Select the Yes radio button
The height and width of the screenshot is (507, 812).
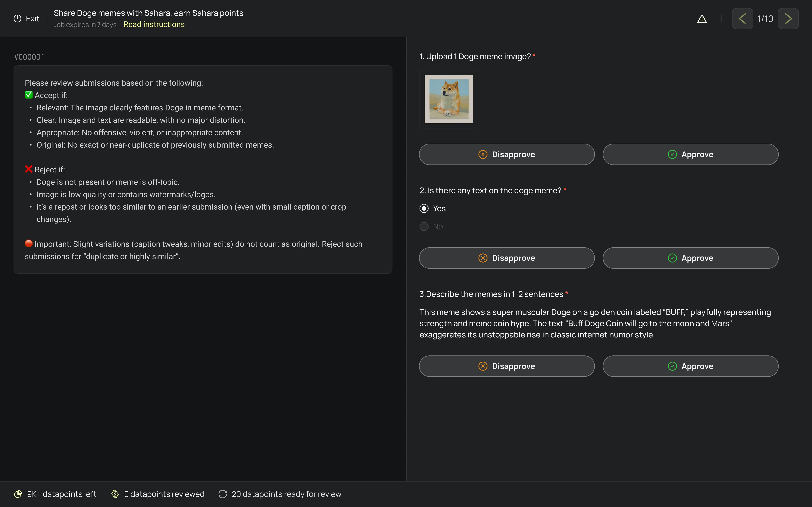[424, 209]
